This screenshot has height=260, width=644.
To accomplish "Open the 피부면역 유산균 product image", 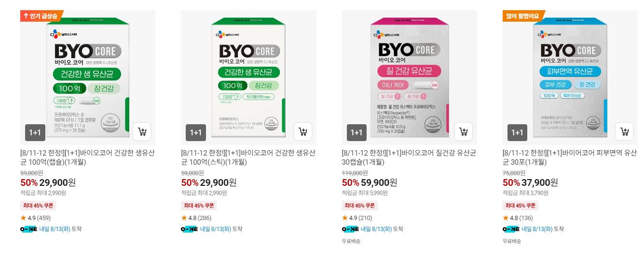I will 570,78.
